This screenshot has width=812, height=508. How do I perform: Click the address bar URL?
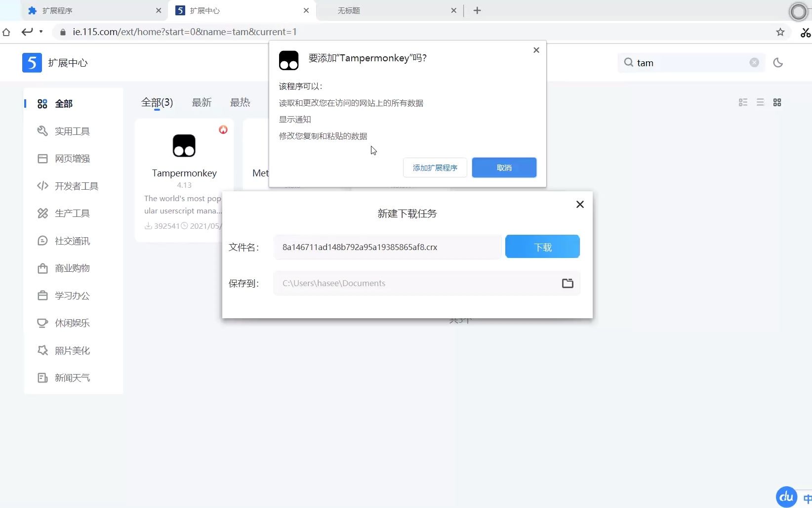[185, 32]
